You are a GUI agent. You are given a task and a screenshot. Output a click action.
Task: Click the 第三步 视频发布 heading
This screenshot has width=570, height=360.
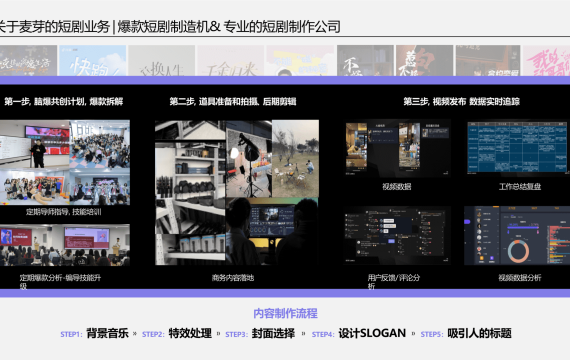point(461,101)
